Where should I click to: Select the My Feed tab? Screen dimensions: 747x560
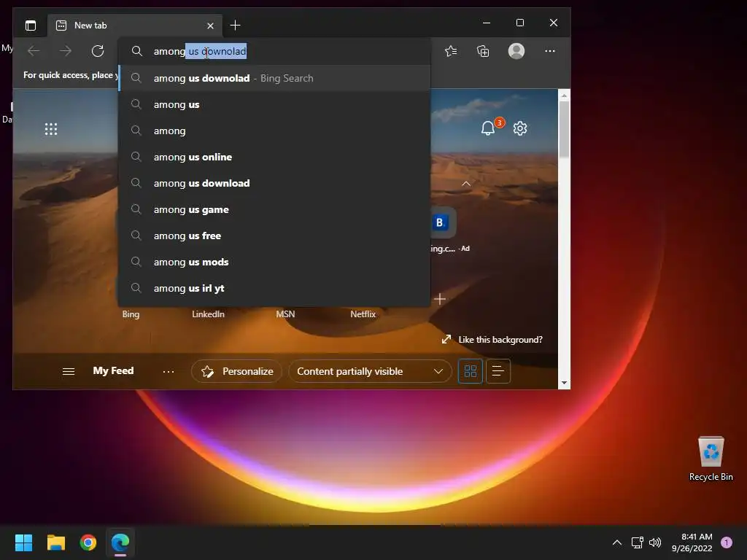click(x=113, y=370)
